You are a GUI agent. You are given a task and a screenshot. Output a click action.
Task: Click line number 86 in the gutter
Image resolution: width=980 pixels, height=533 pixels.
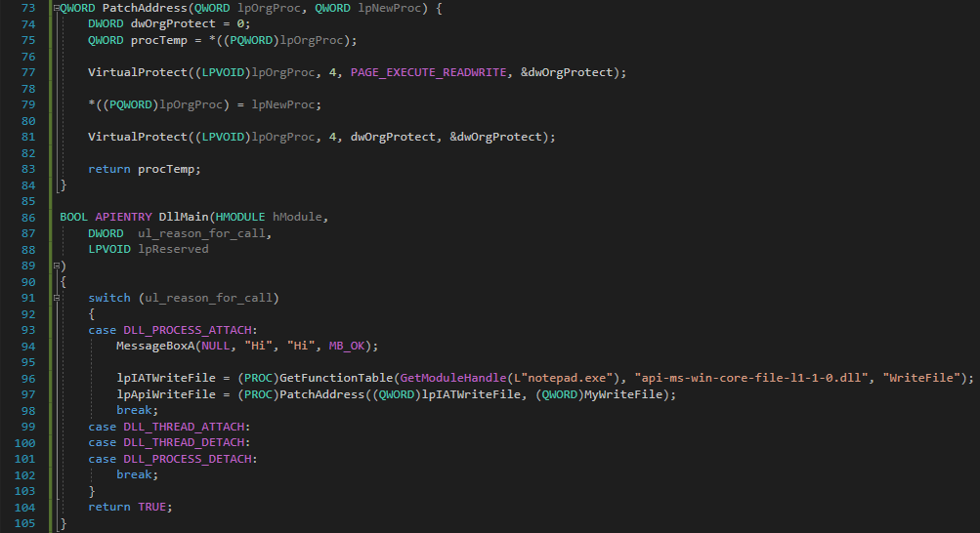[28, 217]
